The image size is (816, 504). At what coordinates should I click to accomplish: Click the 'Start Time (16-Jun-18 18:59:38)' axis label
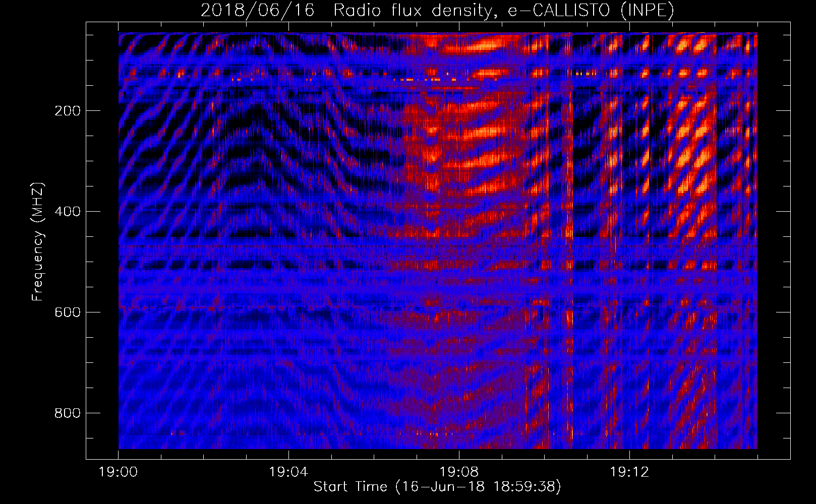(437, 487)
